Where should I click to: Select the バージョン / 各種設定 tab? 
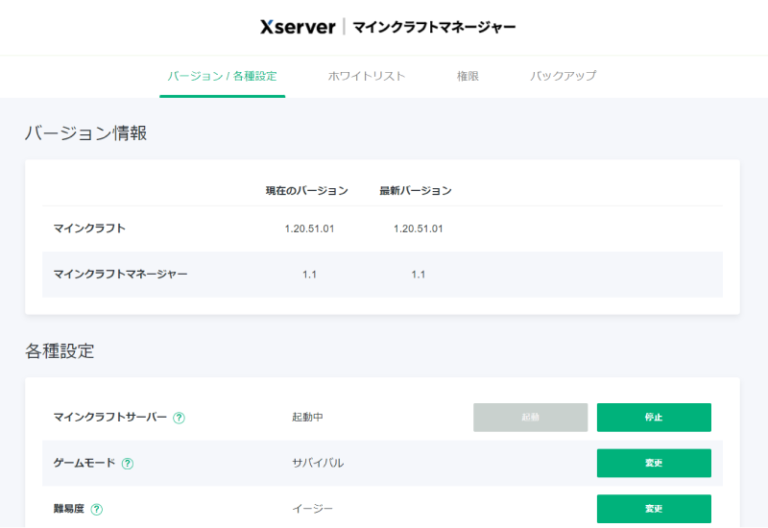(222, 76)
